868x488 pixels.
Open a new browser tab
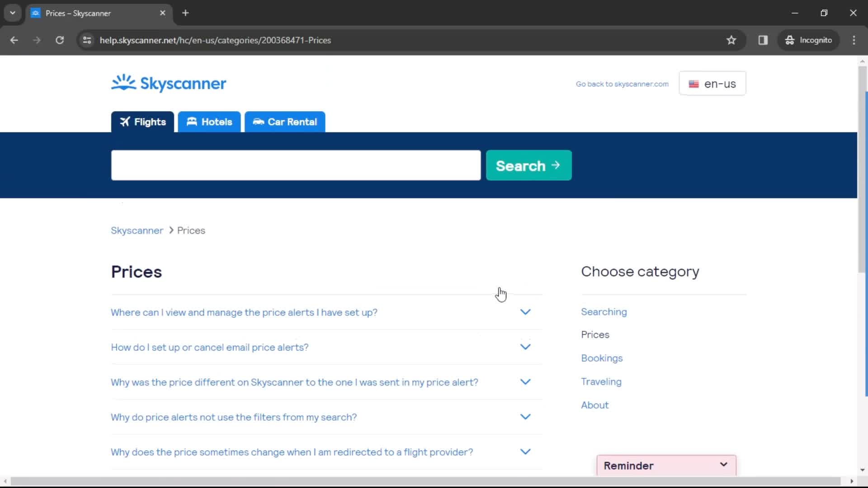tap(185, 13)
